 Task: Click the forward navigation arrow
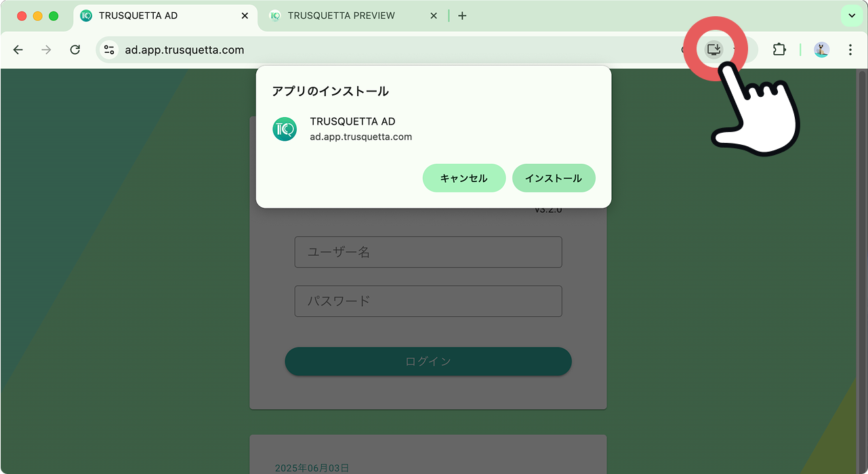[46, 49]
